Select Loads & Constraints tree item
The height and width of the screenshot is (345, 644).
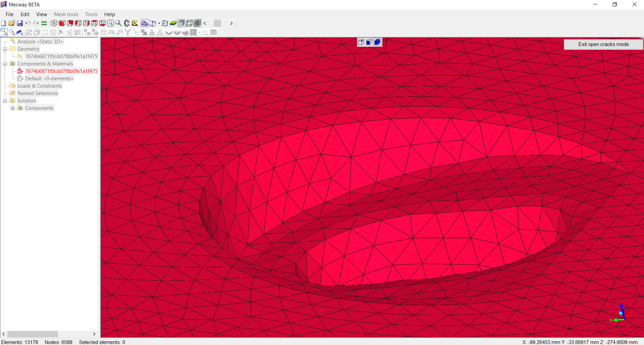point(40,86)
